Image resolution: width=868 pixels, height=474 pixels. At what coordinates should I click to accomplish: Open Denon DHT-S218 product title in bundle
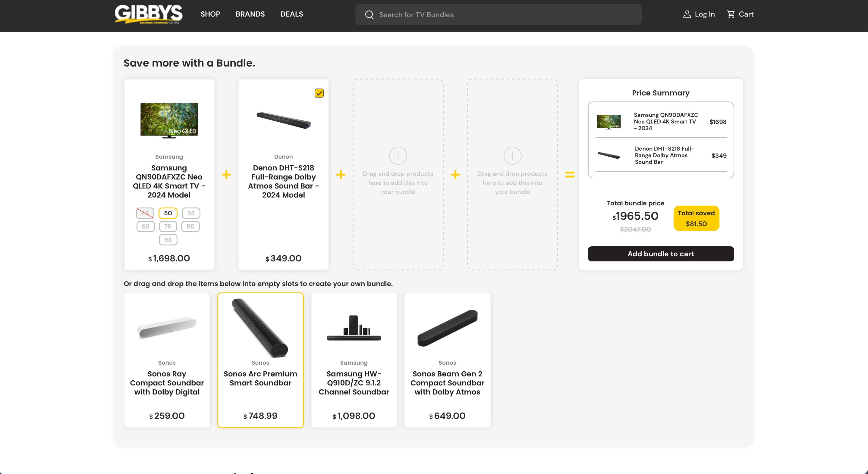point(283,182)
